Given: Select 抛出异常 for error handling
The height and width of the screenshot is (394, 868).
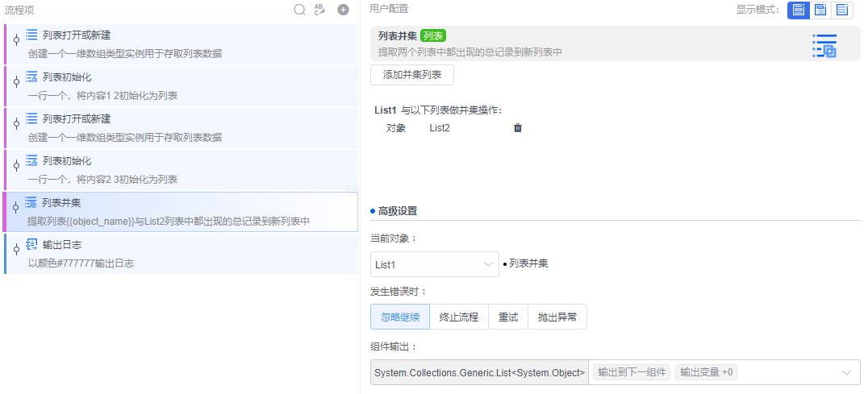Looking at the screenshot, I should [557, 317].
